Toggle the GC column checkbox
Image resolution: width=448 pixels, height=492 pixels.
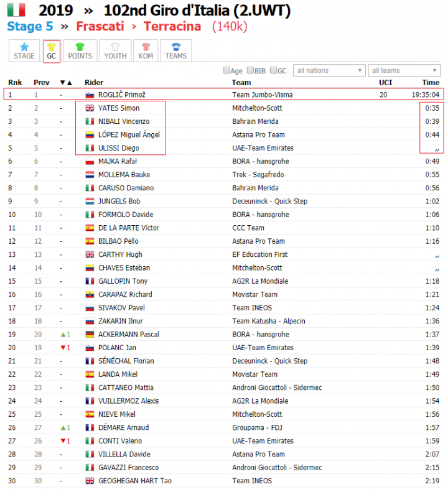click(273, 70)
